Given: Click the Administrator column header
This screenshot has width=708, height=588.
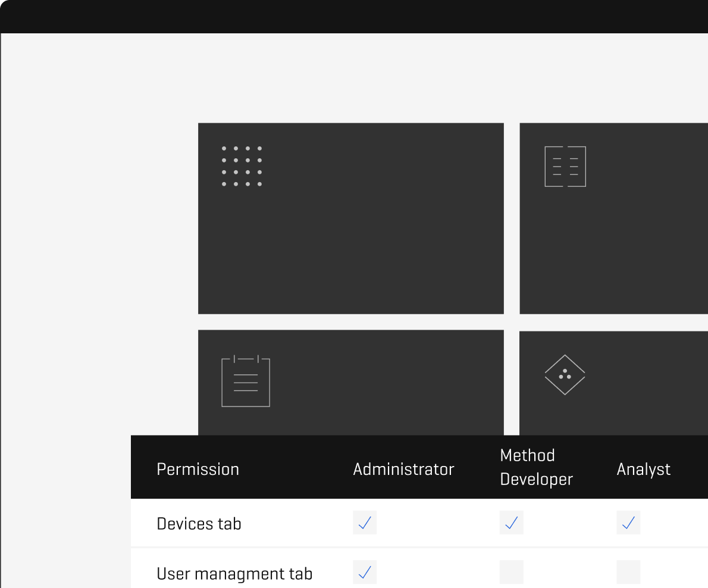Looking at the screenshot, I should 403,469.
